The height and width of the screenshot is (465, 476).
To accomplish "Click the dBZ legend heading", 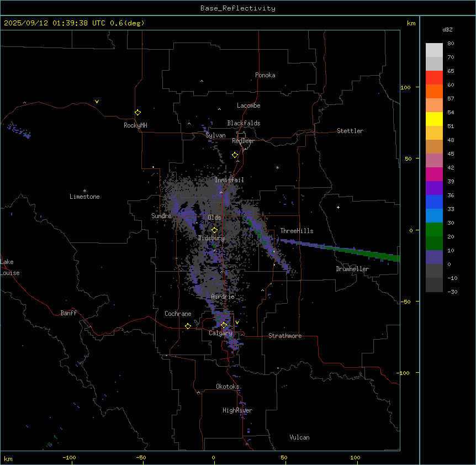I will [447, 29].
